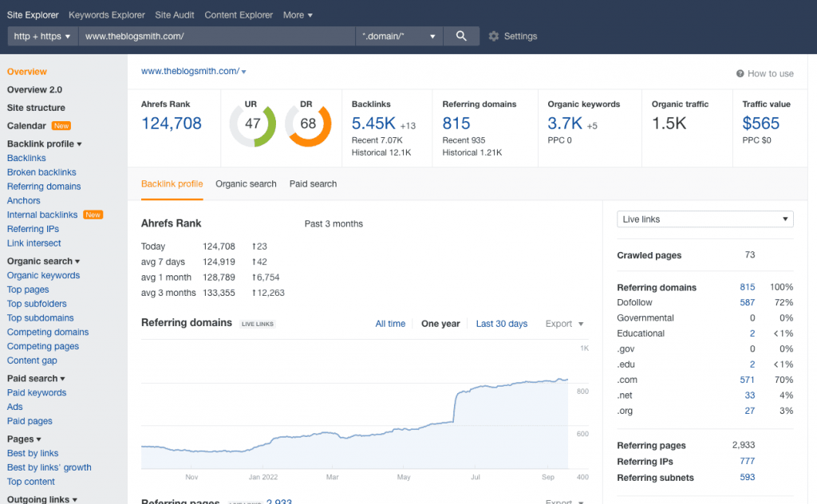The image size is (817, 504).
Task: Open Competing domains sidebar link
Action: tap(48, 332)
